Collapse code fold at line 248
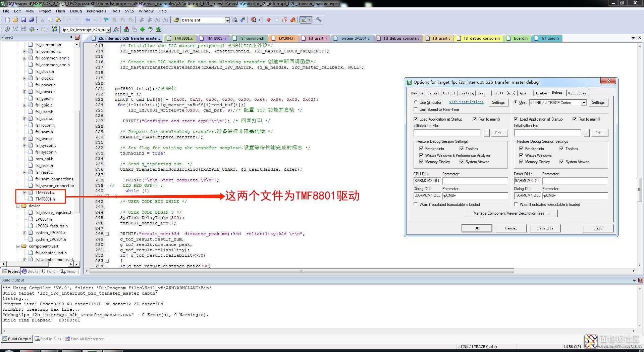This screenshot has height=352, width=644. pyautogui.click(x=107, y=234)
